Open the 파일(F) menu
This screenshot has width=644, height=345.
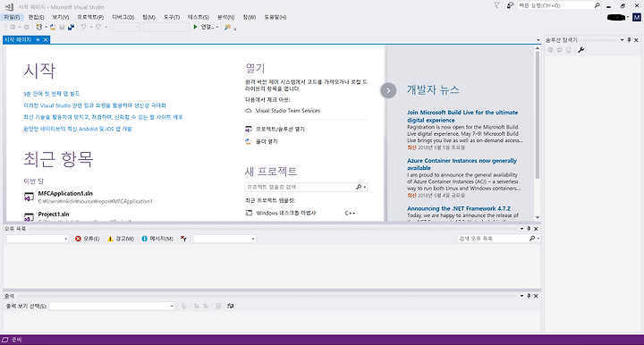(x=12, y=17)
